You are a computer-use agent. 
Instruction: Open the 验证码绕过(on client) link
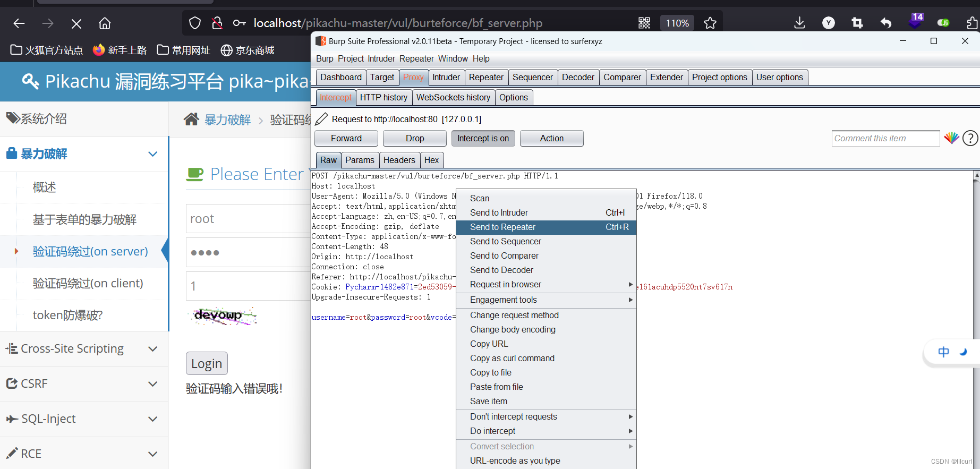[88, 283]
